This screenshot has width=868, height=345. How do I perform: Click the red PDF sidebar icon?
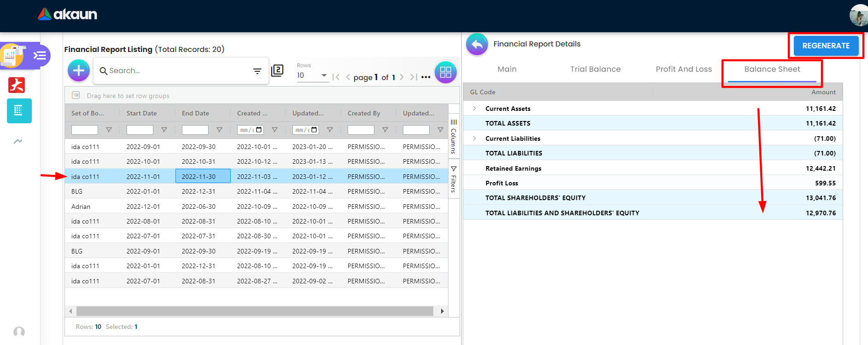point(17,85)
